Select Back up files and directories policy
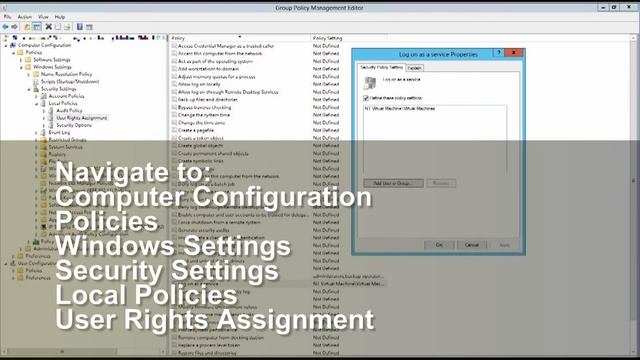 (208, 100)
